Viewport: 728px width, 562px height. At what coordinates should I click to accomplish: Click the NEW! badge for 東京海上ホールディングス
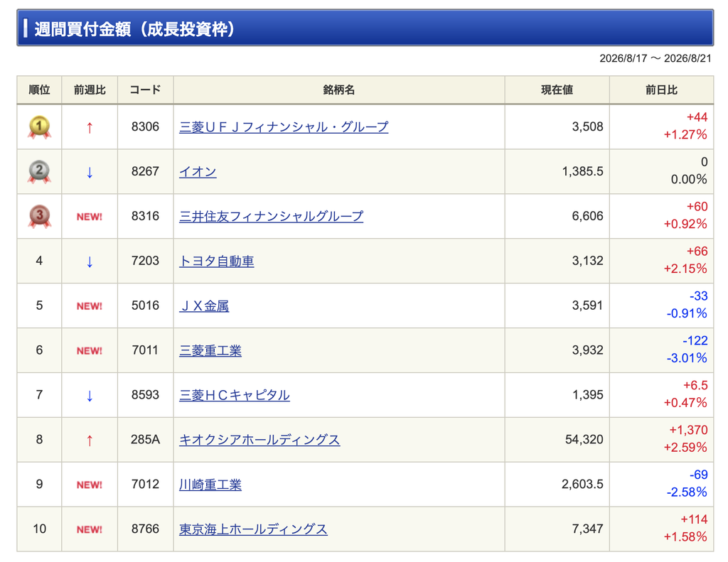tap(90, 529)
